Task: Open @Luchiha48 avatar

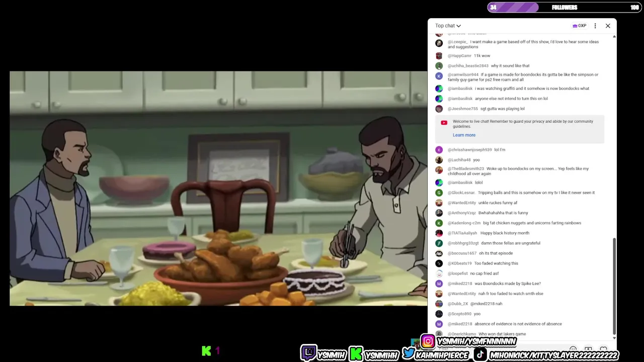Action: tap(439, 160)
